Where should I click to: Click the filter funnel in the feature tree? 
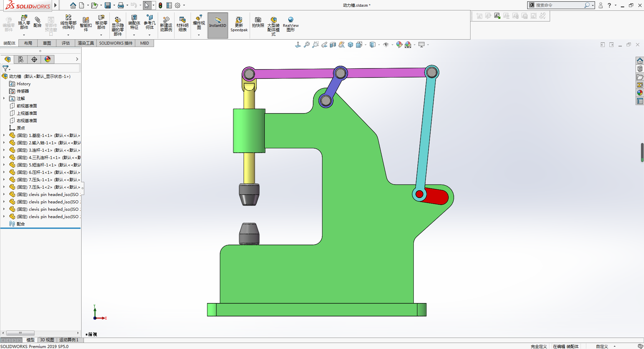coord(6,68)
